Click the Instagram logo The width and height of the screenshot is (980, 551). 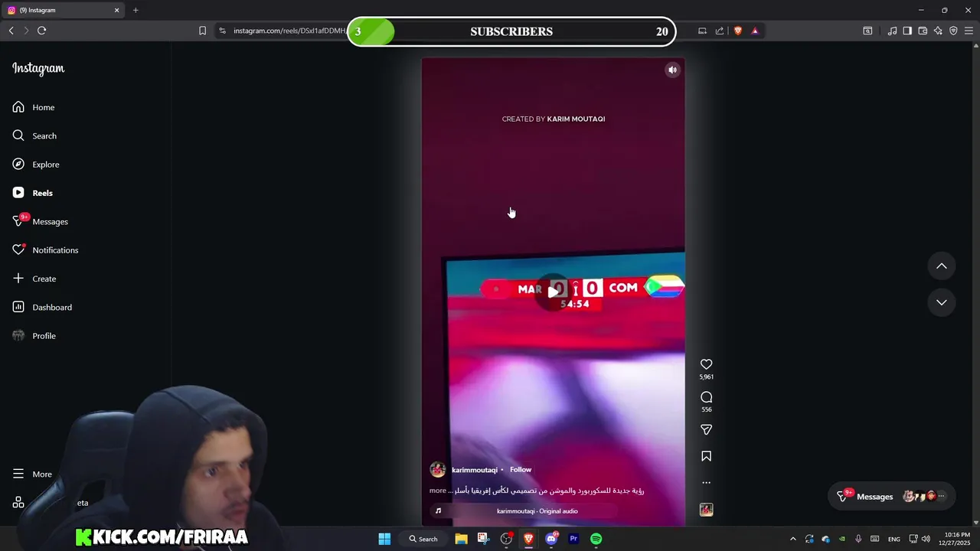tap(38, 69)
